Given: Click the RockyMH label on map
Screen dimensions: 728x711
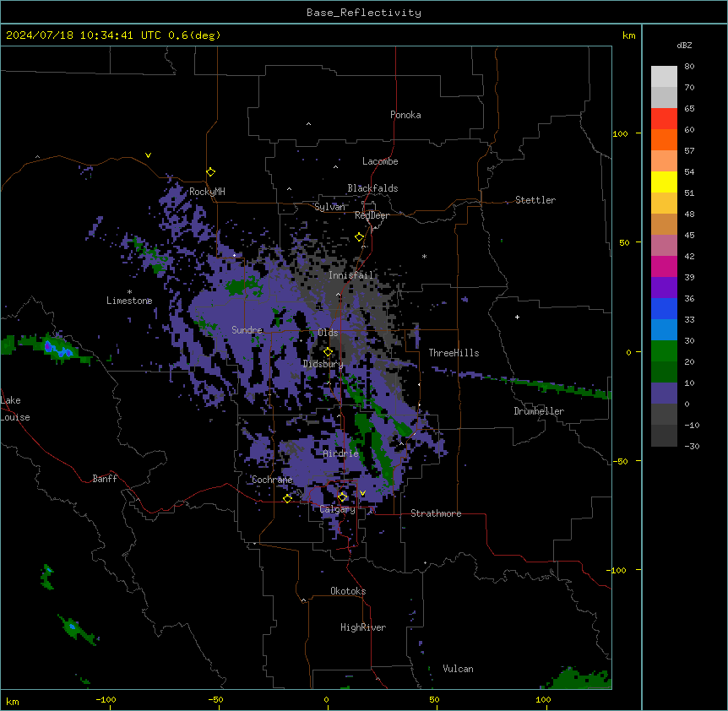Looking at the screenshot, I should (x=207, y=192).
